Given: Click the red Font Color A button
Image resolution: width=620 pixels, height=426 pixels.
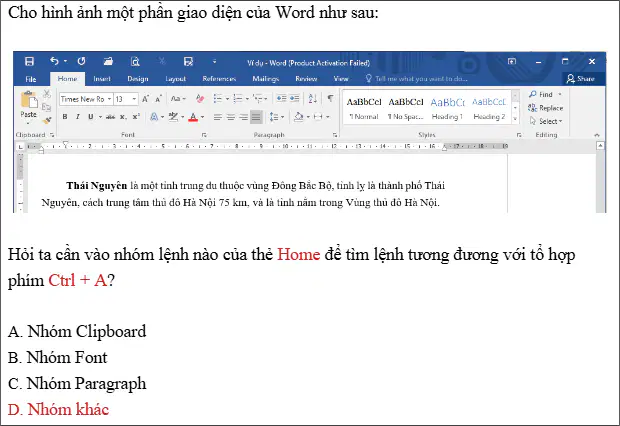Looking at the screenshot, I should tap(193, 117).
